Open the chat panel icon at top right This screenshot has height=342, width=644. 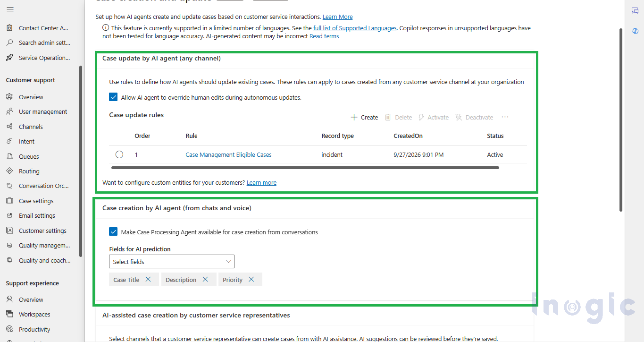pyautogui.click(x=635, y=11)
